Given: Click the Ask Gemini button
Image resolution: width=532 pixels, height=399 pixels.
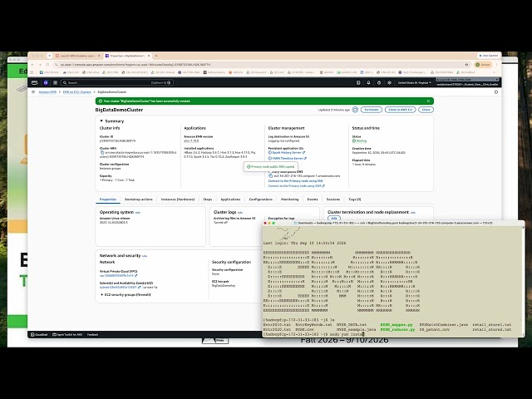Looking at the screenshot, I should coord(488,56).
